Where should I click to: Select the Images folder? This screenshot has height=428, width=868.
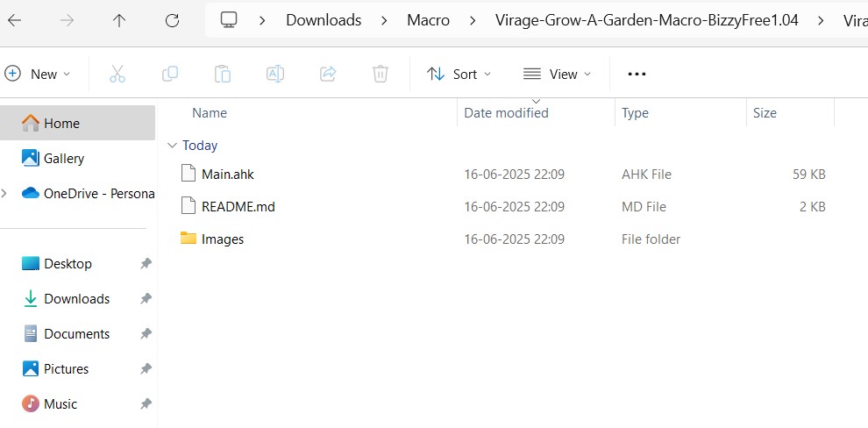(223, 239)
